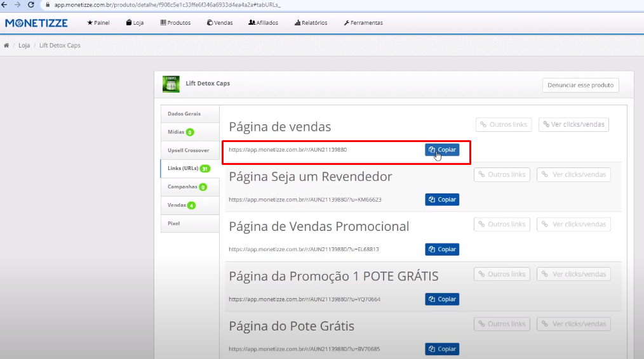This screenshot has width=644, height=359.
Task: Copy the Seja um Revendedor link
Action: [442, 199]
